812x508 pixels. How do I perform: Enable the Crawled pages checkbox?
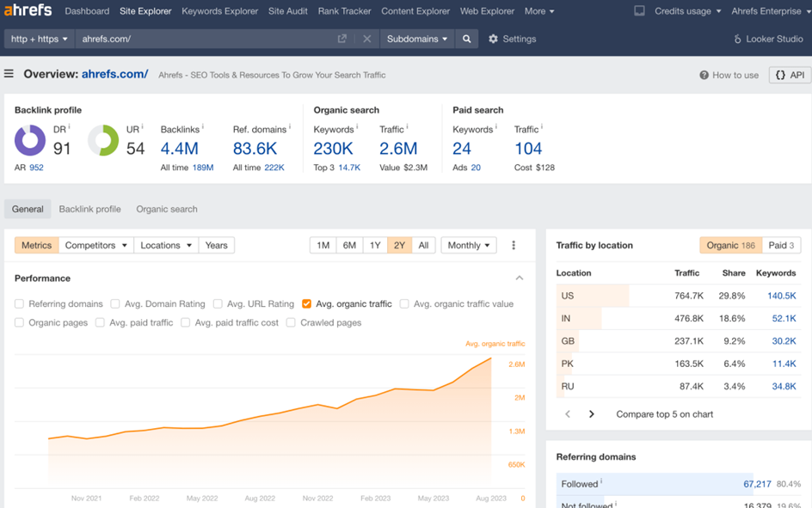point(291,322)
